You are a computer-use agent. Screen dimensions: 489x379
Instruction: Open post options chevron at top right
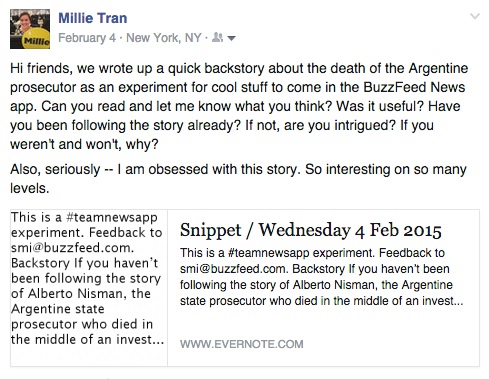pos(475,16)
